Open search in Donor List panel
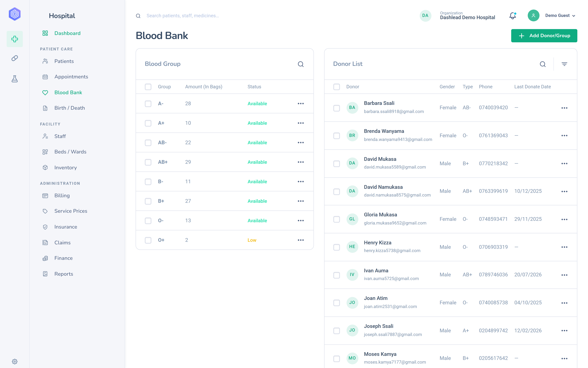 543,64
